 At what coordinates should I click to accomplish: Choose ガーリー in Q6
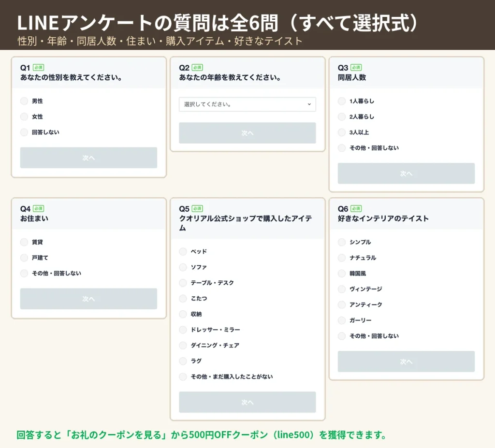[x=342, y=320]
